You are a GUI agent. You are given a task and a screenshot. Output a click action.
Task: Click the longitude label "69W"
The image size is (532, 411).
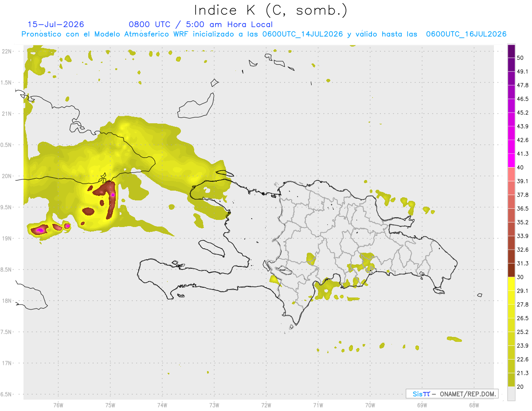point(422,405)
